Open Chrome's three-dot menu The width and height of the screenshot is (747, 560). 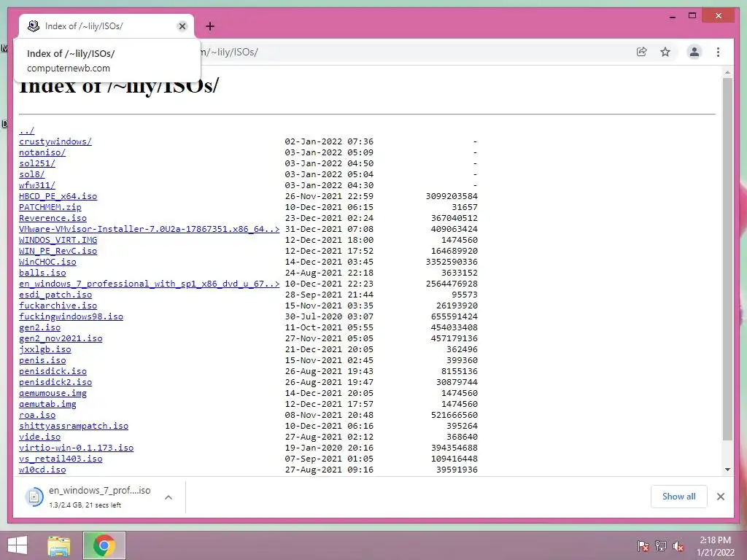tap(718, 52)
